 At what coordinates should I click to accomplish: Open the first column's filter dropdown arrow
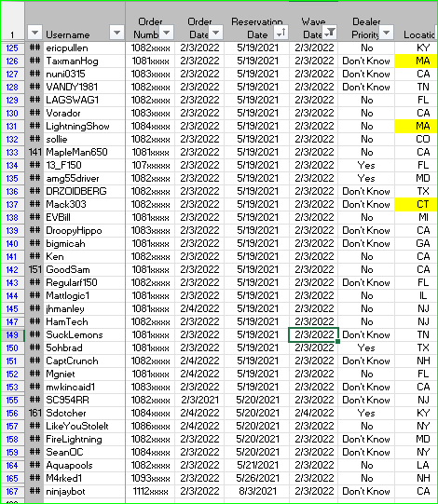(x=35, y=33)
